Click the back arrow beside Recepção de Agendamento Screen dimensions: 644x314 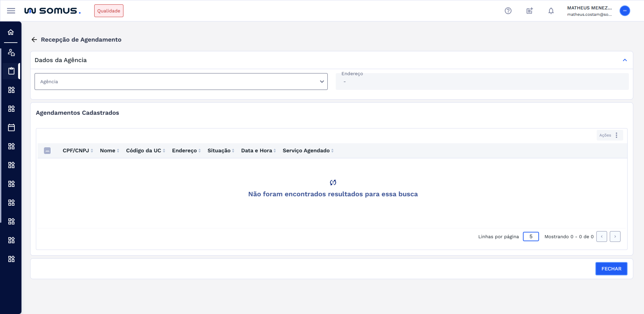(x=34, y=39)
